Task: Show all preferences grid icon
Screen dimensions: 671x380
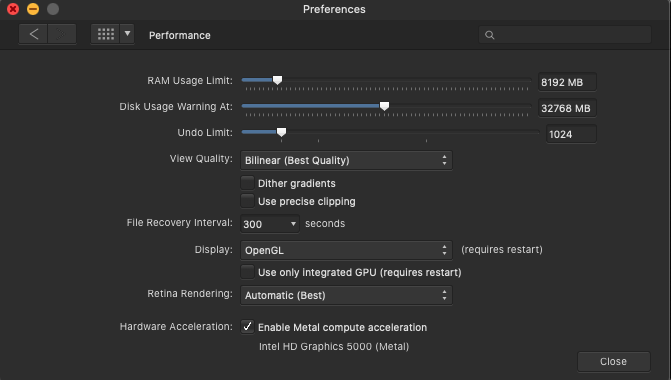Action: tap(106, 34)
